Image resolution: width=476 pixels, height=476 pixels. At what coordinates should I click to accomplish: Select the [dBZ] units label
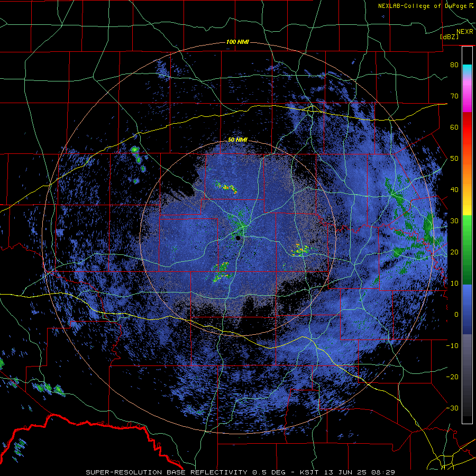(449, 36)
